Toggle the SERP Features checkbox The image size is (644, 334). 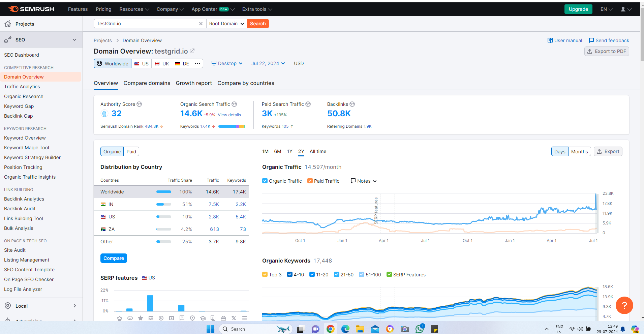[389, 274]
